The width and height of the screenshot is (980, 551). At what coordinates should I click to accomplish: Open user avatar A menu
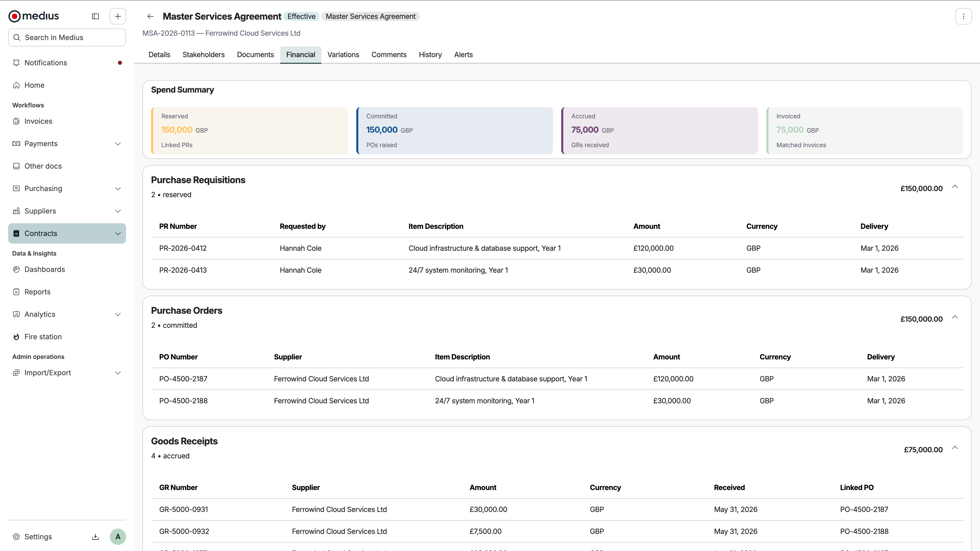pos(118,536)
